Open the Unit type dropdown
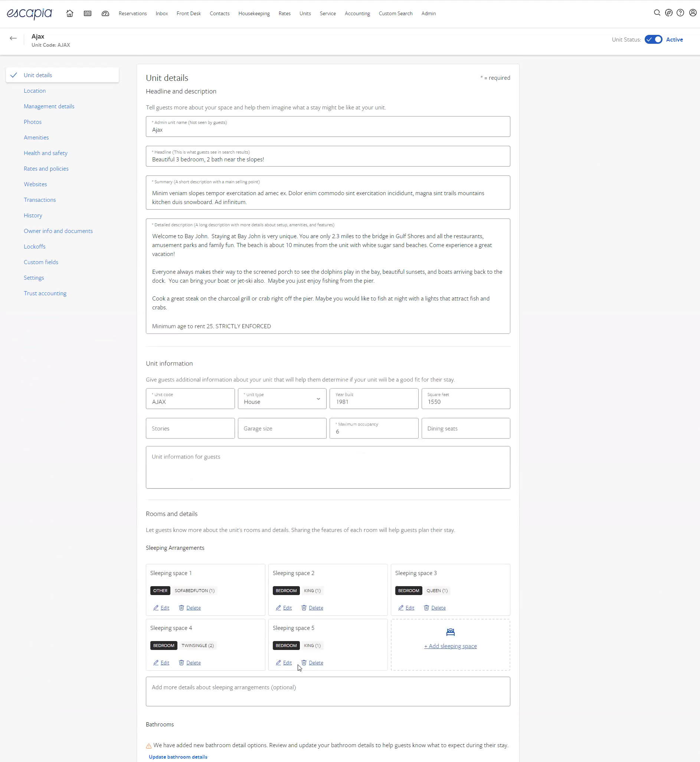The width and height of the screenshot is (700, 762). pos(282,398)
